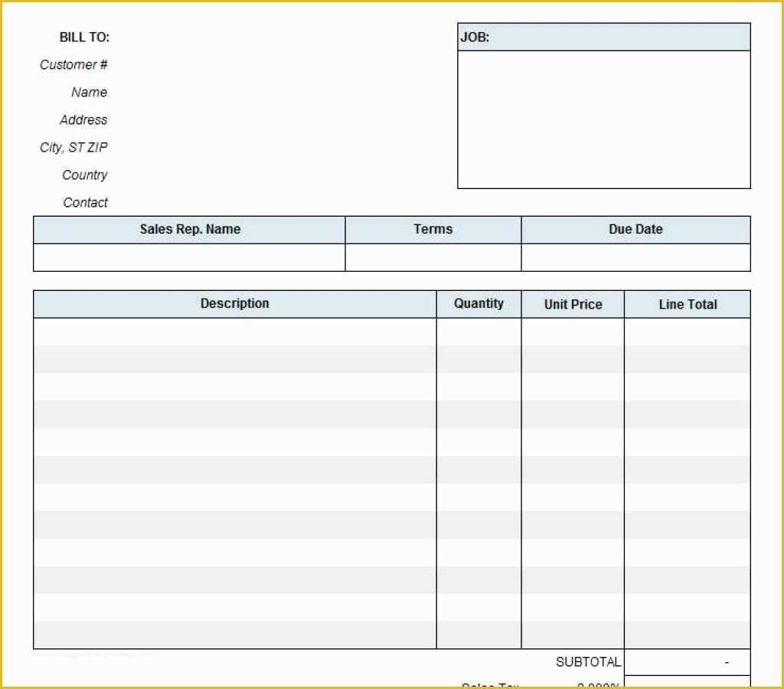
Task: Click the first row Line Total cell
Action: (x=688, y=331)
